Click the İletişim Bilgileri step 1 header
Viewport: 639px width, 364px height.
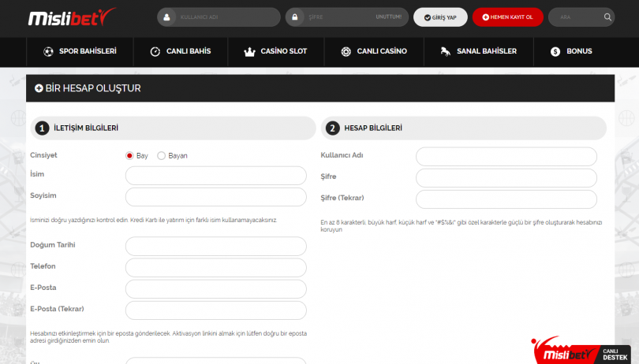174,128
